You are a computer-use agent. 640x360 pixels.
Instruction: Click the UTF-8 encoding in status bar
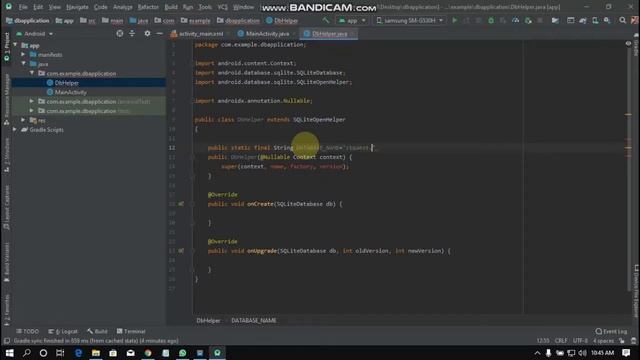tap(580, 340)
